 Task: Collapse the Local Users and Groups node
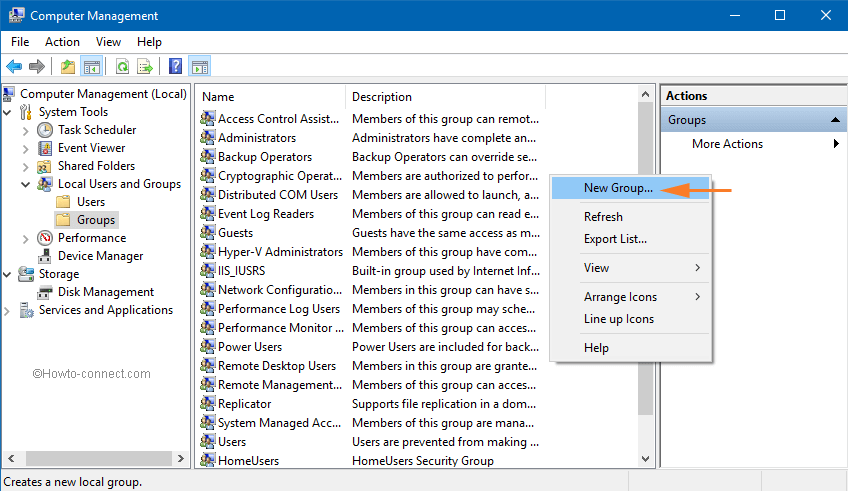click(x=25, y=184)
